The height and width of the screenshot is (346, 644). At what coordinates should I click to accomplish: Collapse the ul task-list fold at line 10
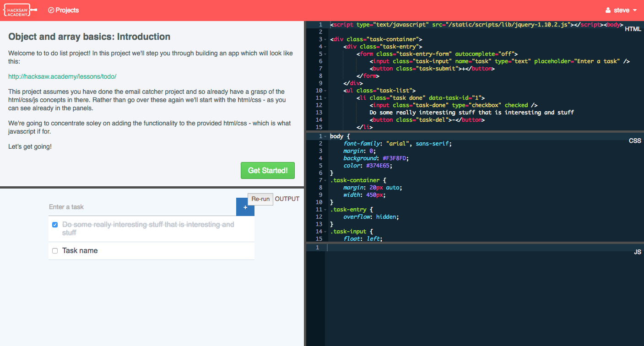tap(325, 91)
